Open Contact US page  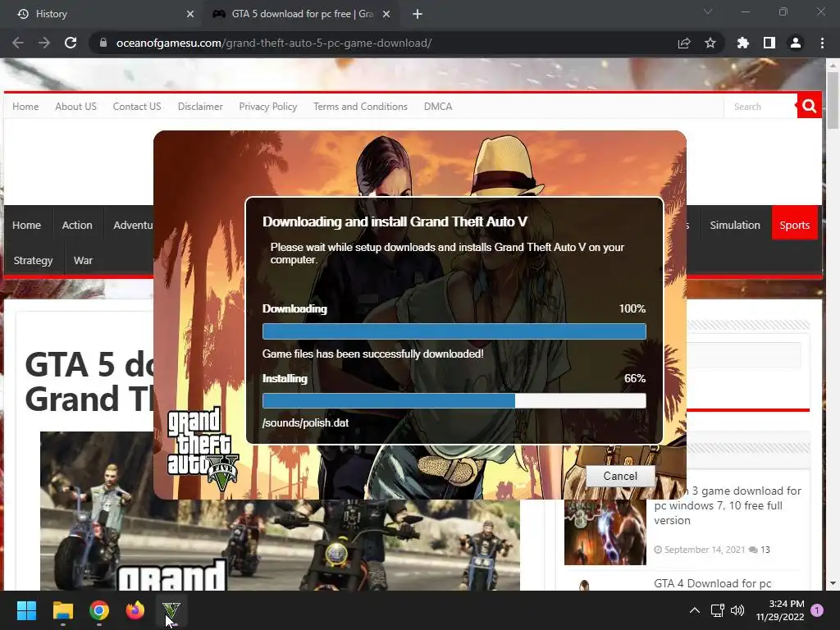[137, 107]
